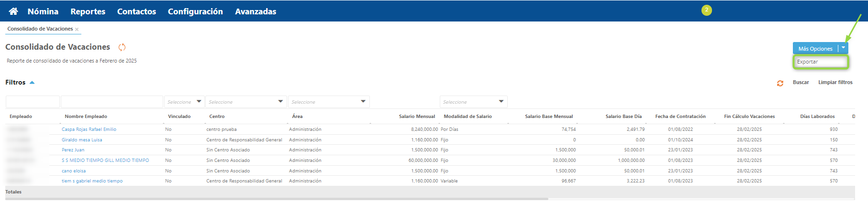Click the Buscar button
The width and height of the screenshot is (868, 203).
tap(801, 82)
